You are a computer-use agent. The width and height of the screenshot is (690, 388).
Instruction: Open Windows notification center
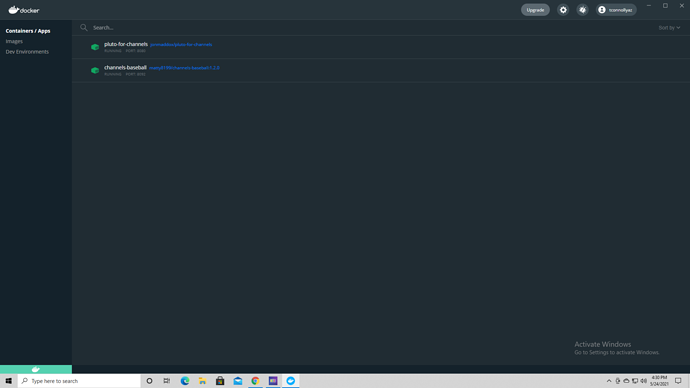[678, 381]
